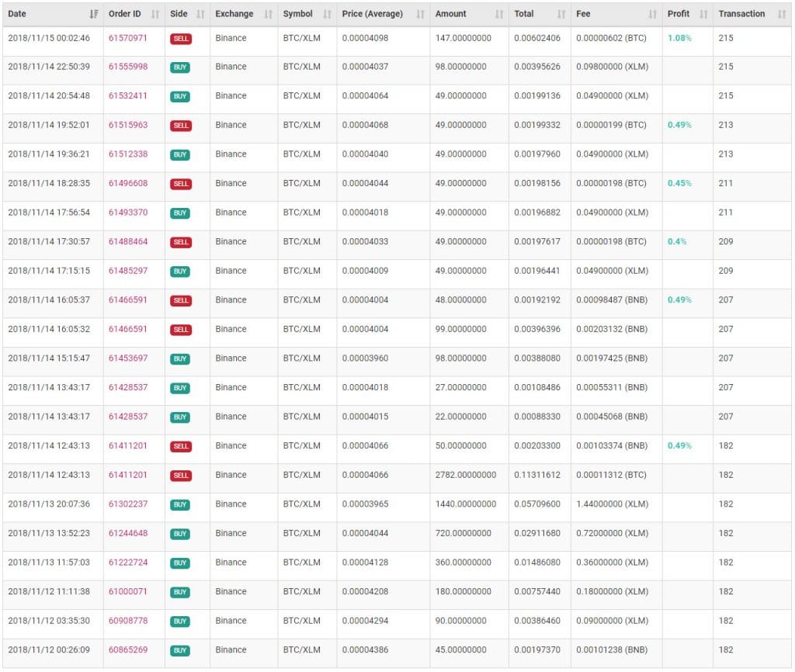Click the sort arrows beside Order ID header
The width and height of the screenshot is (795, 672).
(155, 14)
